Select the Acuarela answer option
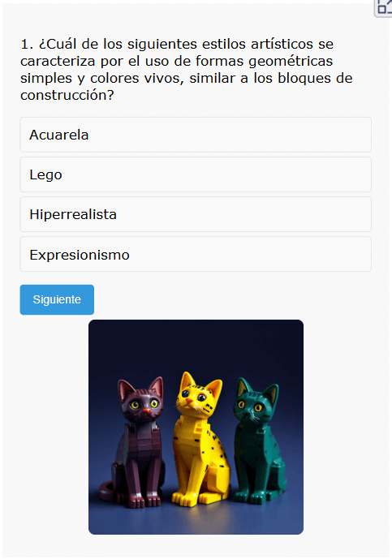 [196, 135]
